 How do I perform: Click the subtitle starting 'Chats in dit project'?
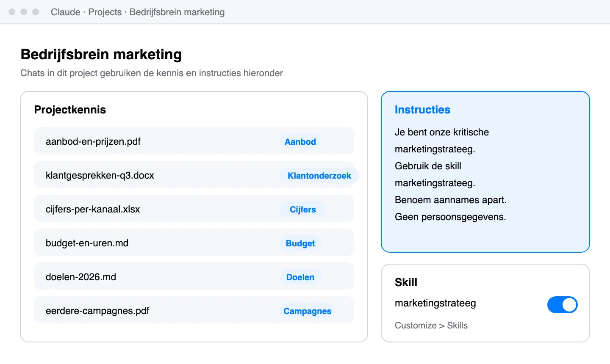(152, 73)
